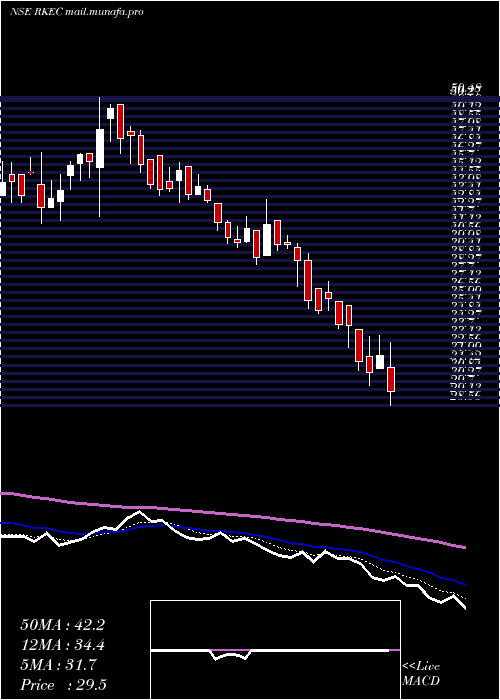Select the 5MA : 31.7 readout
This screenshot has height=700, width=500.
click(58, 665)
